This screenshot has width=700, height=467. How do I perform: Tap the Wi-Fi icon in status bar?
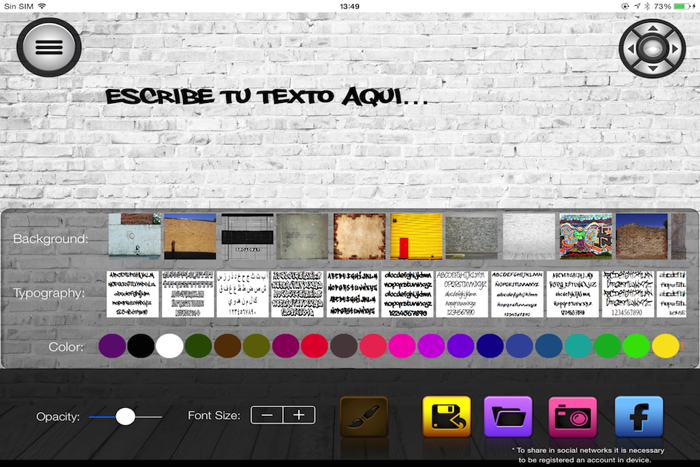42,6
